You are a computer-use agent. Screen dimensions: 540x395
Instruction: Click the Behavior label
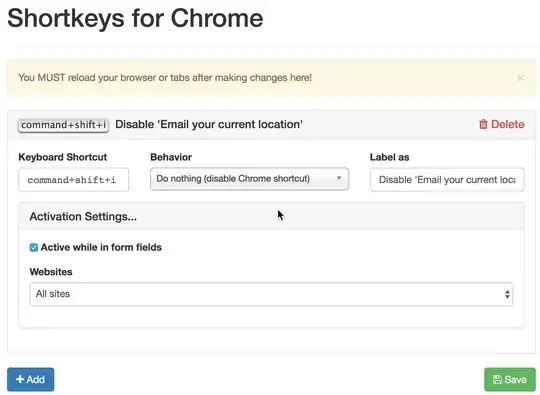tap(171, 157)
